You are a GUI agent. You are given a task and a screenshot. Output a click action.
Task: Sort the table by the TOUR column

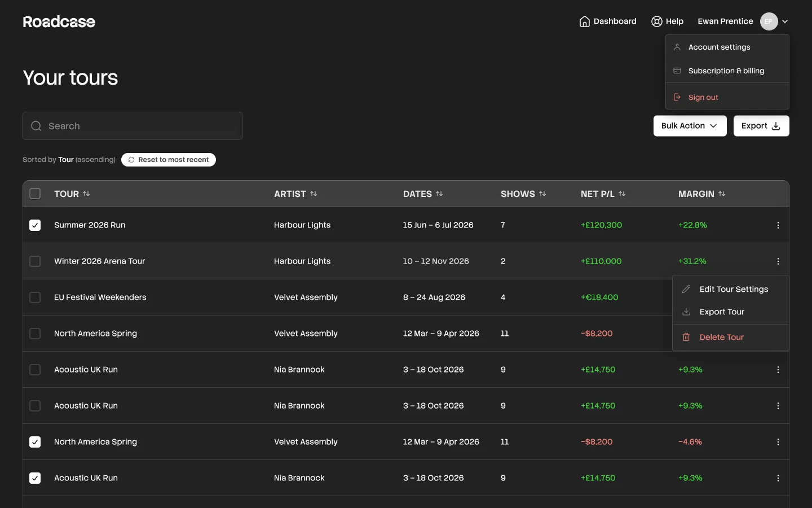(72, 194)
